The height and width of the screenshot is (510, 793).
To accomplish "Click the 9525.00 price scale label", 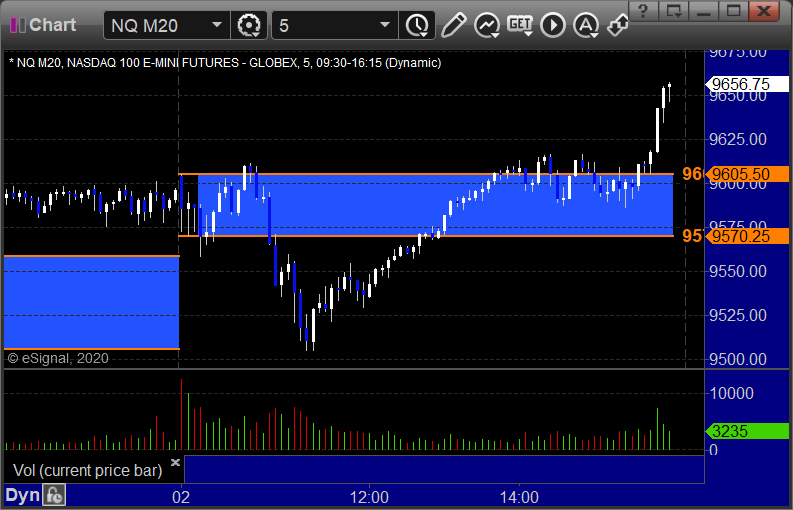I will pos(738,315).
